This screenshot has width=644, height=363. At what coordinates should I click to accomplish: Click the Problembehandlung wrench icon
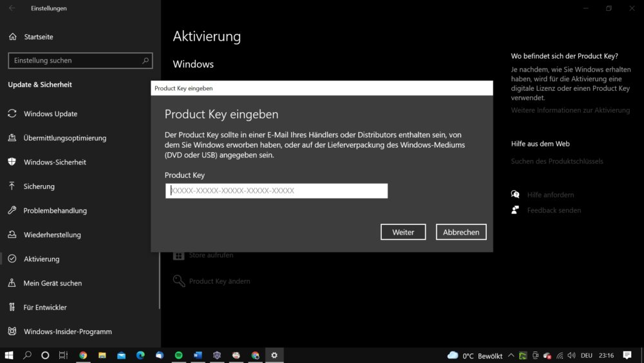click(12, 210)
